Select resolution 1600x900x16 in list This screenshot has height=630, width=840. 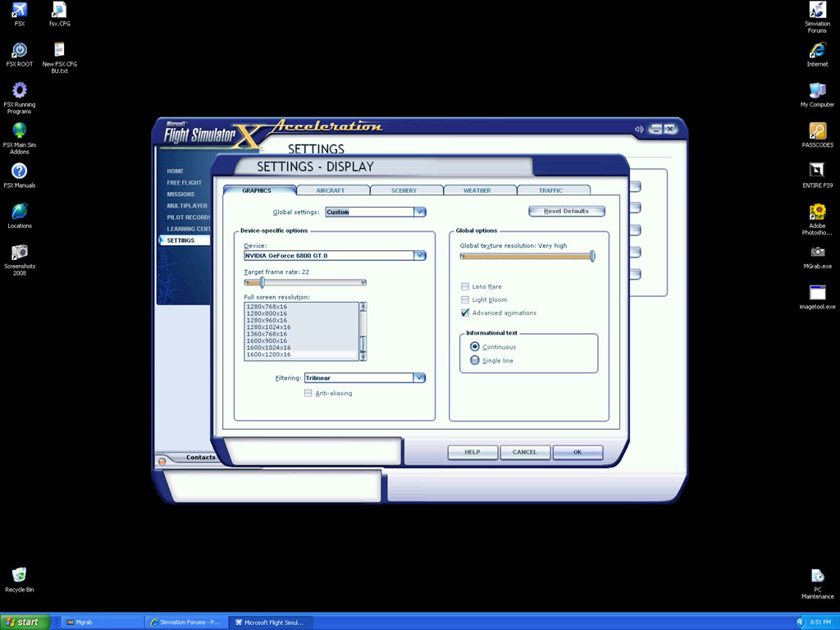(301, 340)
